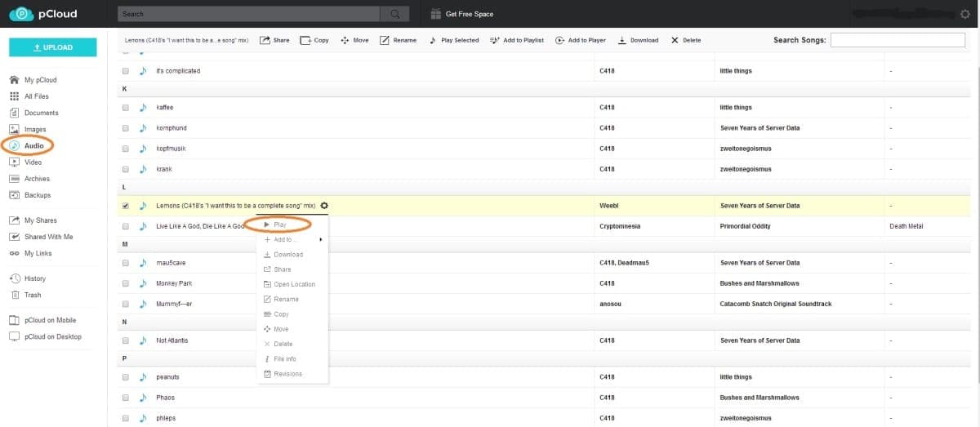The width and height of the screenshot is (980, 427).
Task: Click the music note icon for Not Atlantis
Action: pos(143,340)
